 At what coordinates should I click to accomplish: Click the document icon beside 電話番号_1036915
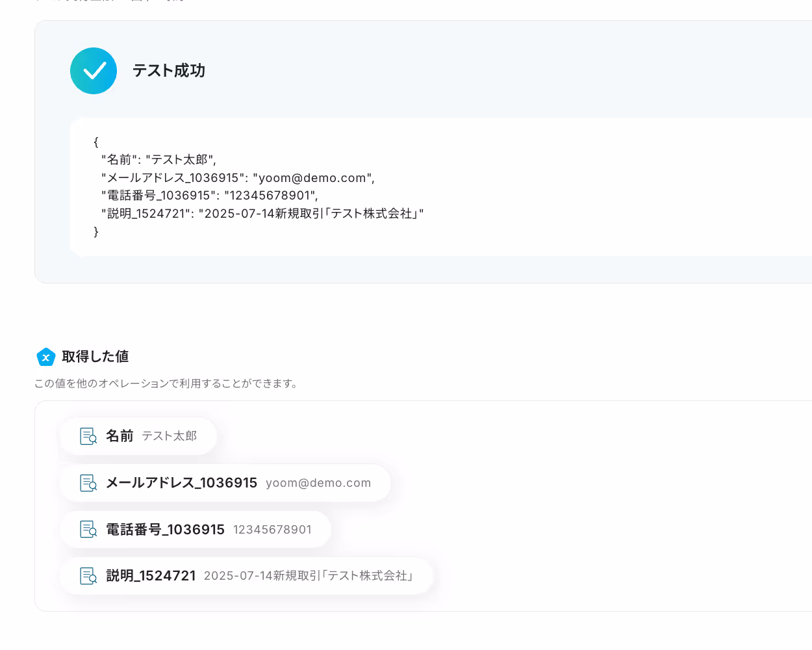pyautogui.click(x=88, y=529)
